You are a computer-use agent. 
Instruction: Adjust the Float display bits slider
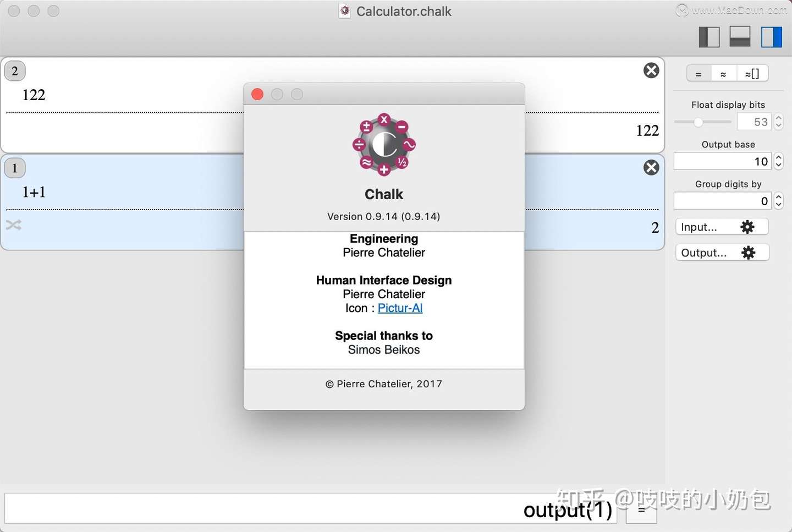[702, 122]
